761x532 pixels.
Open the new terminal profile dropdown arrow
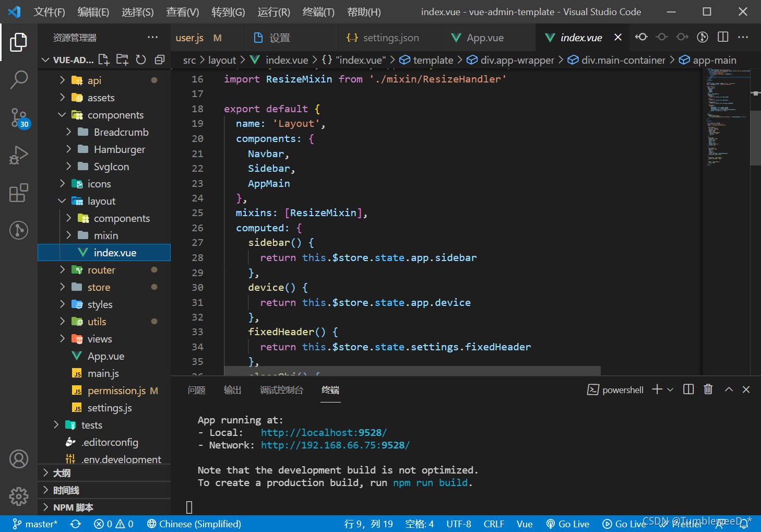coord(670,389)
